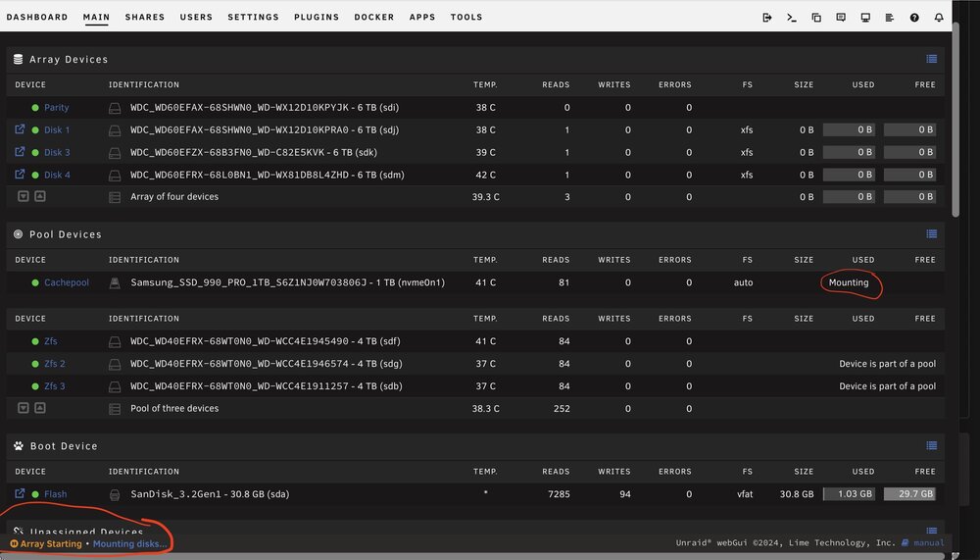Click the system info monitor icon

865,18
